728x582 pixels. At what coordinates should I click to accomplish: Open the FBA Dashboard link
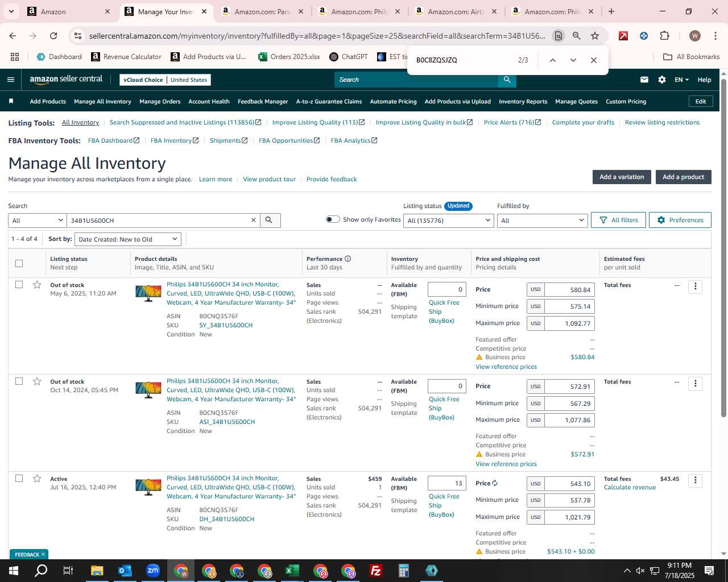[114, 140]
